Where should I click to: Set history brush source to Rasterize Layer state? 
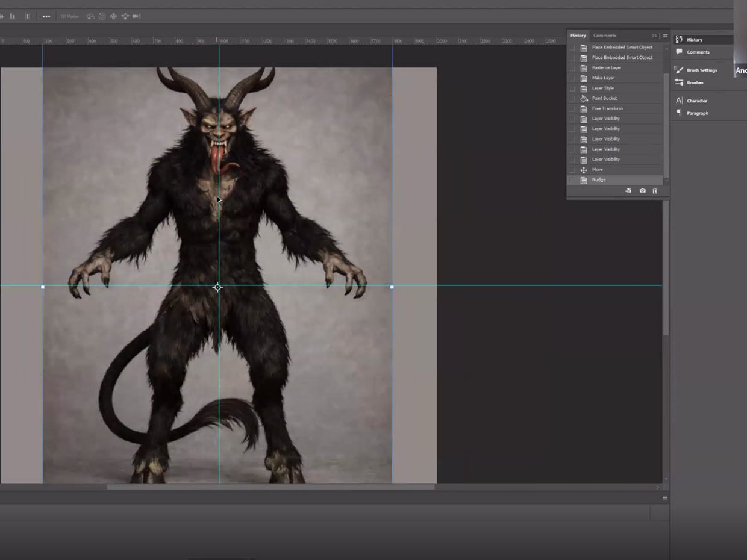coord(572,68)
